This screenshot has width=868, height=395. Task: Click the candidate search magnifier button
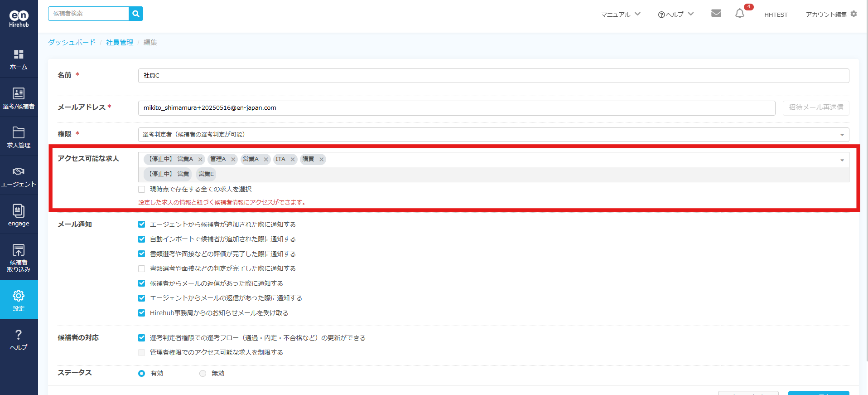pyautogui.click(x=135, y=14)
